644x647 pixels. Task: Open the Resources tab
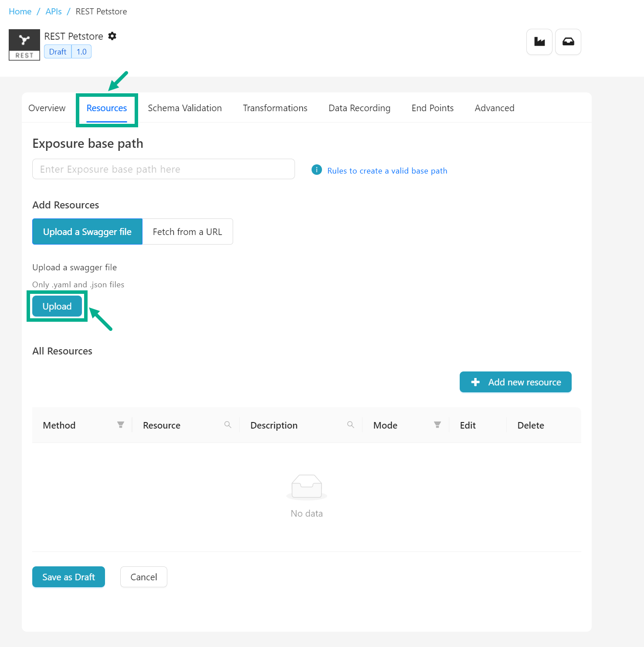pyautogui.click(x=107, y=108)
